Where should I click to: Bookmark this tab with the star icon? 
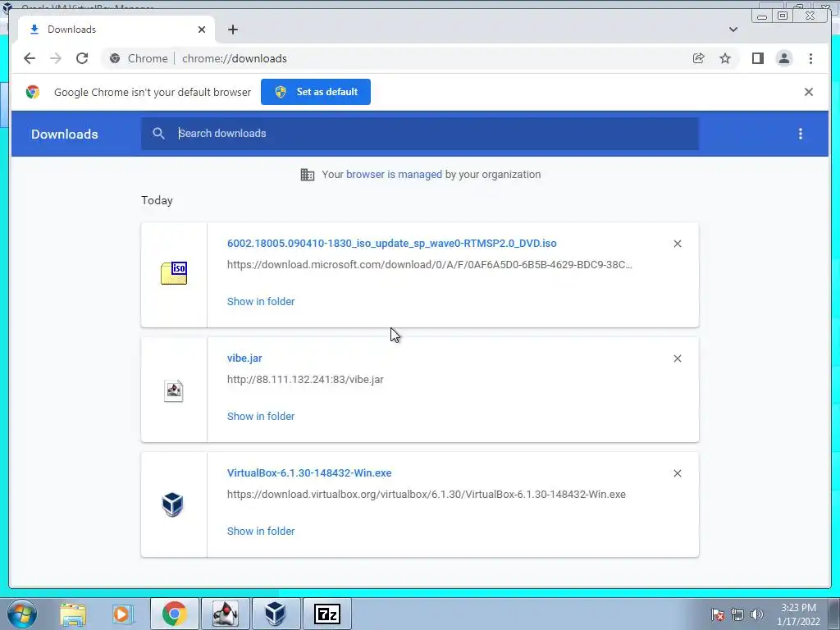point(725,58)
